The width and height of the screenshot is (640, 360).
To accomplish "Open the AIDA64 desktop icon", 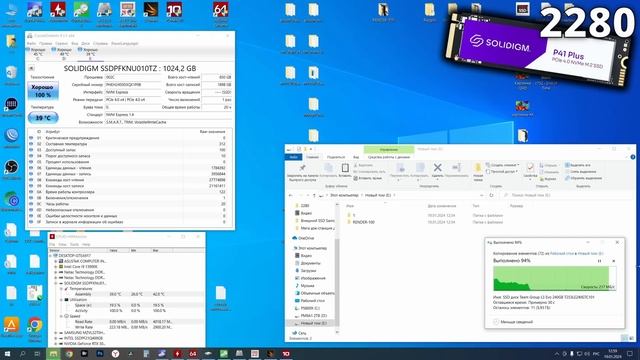I will [221, 10].
